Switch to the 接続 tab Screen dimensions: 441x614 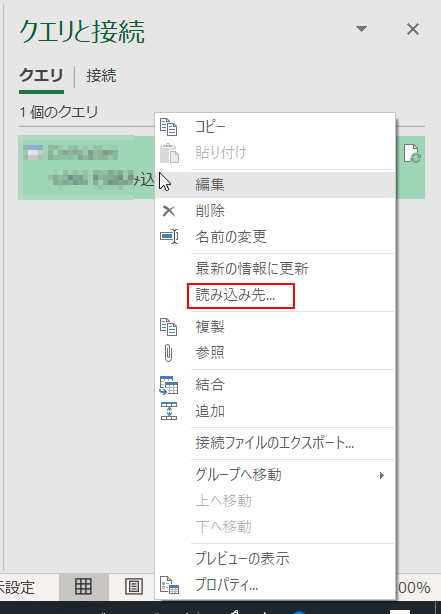101,76
